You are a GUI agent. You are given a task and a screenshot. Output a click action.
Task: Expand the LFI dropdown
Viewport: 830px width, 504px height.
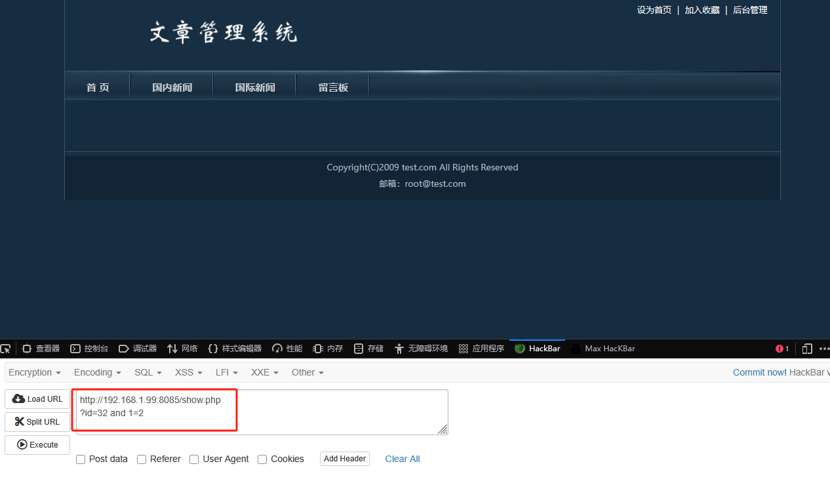pyautogui.click(x=227, y=372)
